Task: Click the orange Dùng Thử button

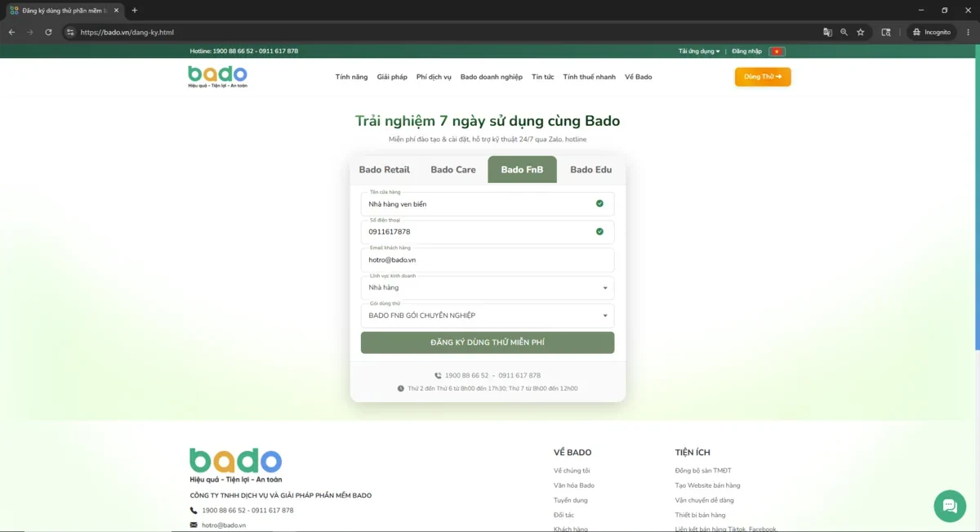Action: coord(763,77)
